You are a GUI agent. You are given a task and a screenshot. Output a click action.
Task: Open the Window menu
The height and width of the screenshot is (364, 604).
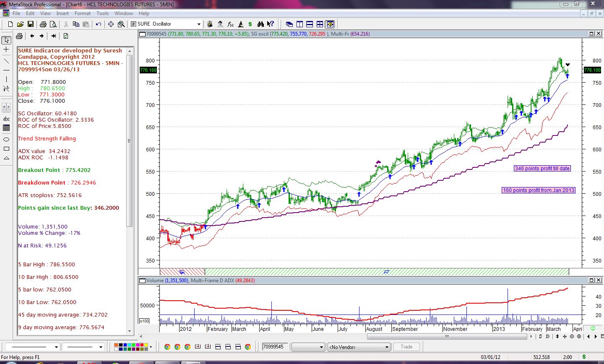click(124, 13)
